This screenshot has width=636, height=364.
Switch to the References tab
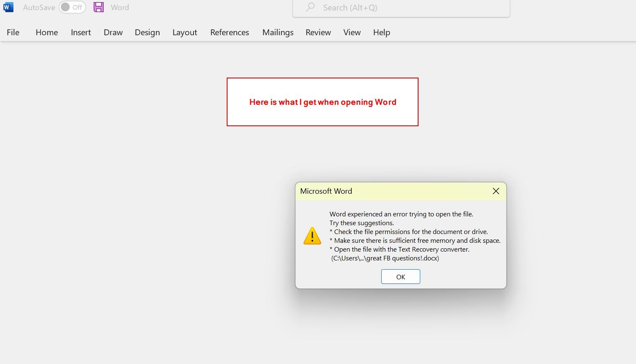coord(230,32)
